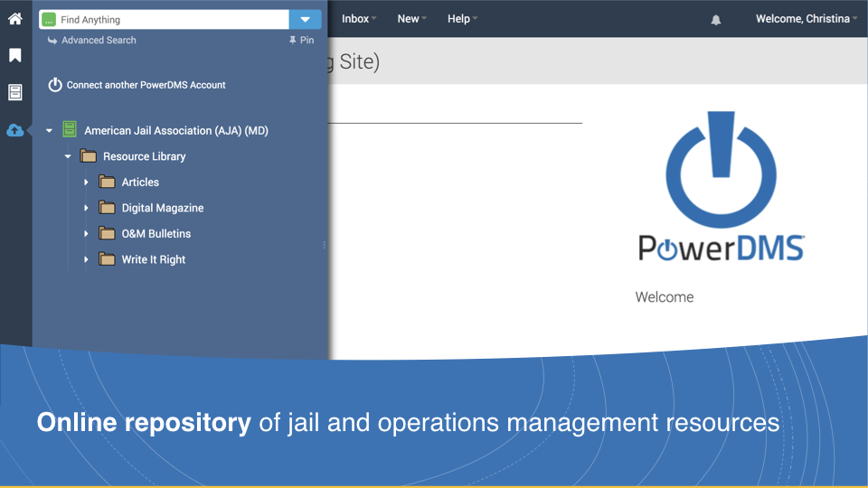Click the Articles folder icon

click(107, 182)
